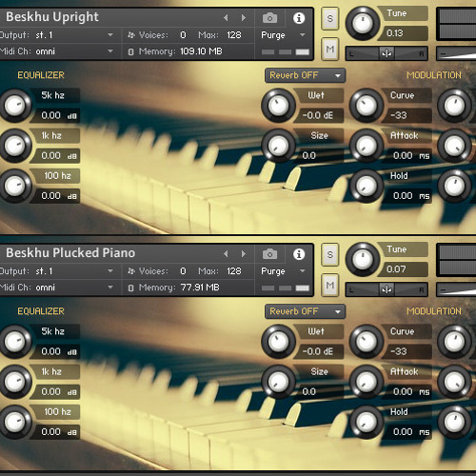Click 100 hz EQ knob in Upright

pos(14,187)
